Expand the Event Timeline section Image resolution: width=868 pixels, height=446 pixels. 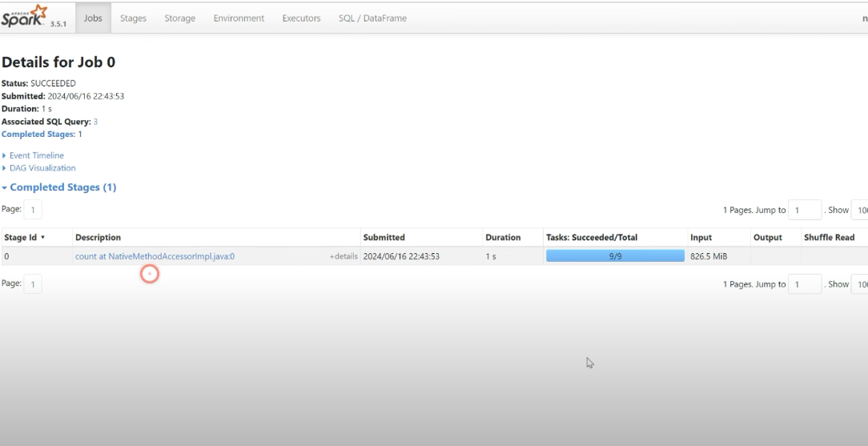(x=36, y=155)
